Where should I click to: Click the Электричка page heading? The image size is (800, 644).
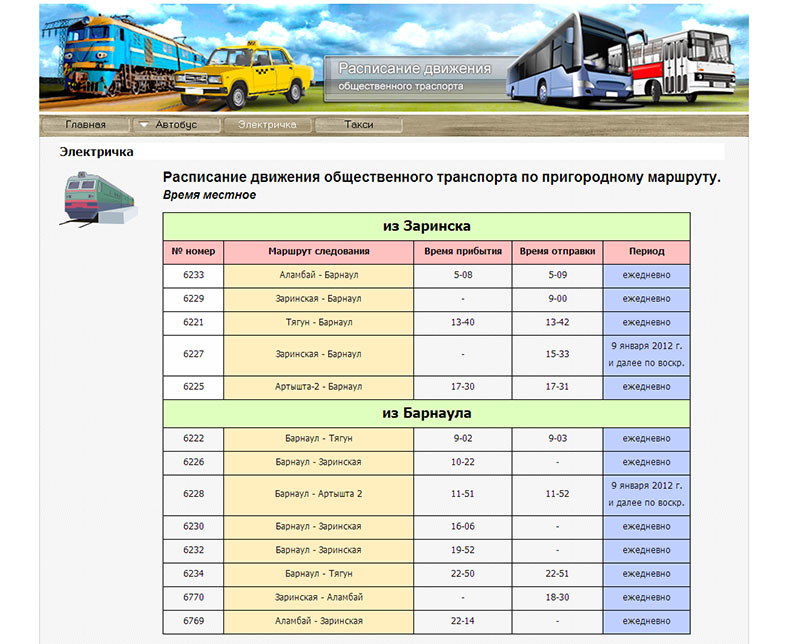[x=96, y=152]
